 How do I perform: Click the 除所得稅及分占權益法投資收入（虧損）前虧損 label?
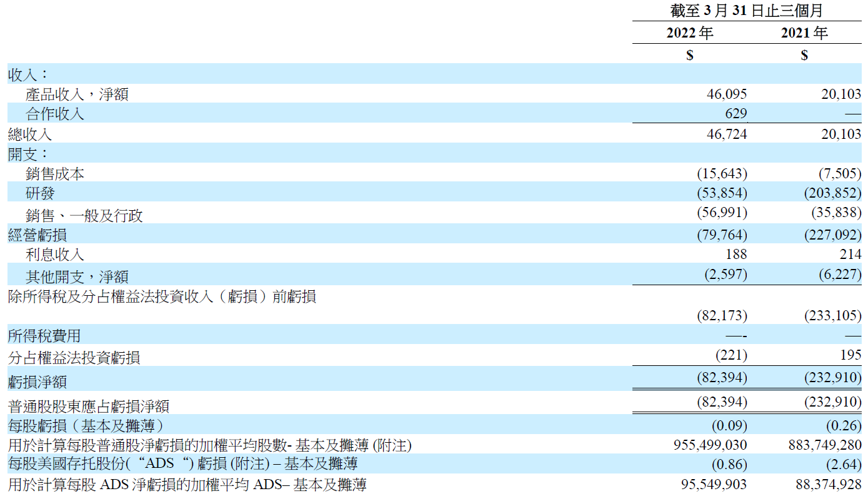[162, 296]
